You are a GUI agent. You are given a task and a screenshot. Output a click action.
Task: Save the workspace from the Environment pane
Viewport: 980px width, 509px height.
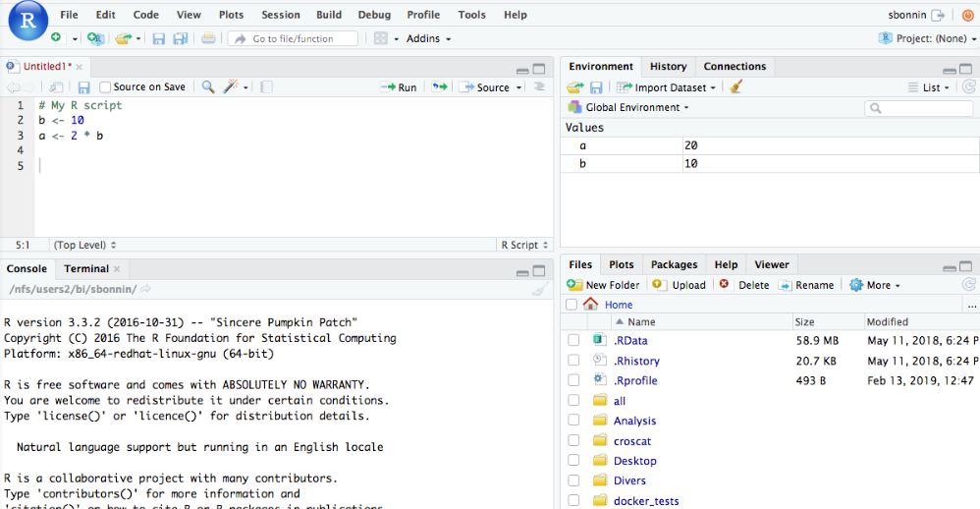tap(596, 87)
